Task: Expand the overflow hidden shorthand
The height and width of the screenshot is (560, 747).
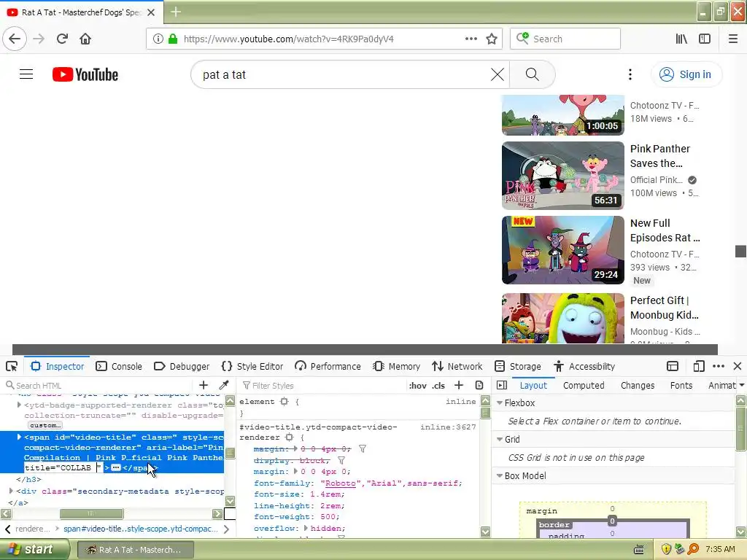Action: click(306, 528)
